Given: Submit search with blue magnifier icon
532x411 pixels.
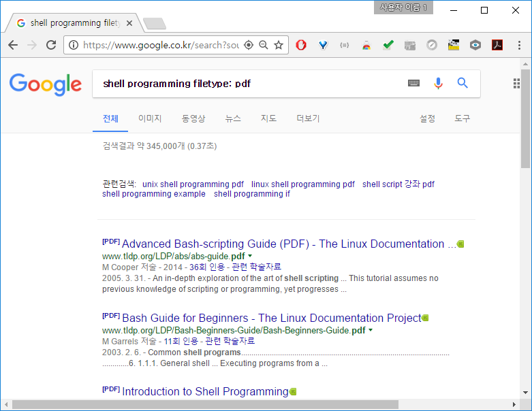Looking at the screenshot, I should click(x=463, y=83).
